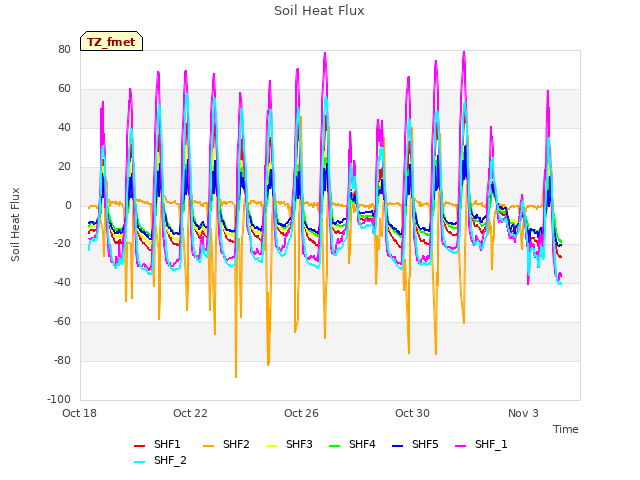The image size is (640, 480).
Task: Click the -40 y-axis tick label
Action: coord(62,282)
